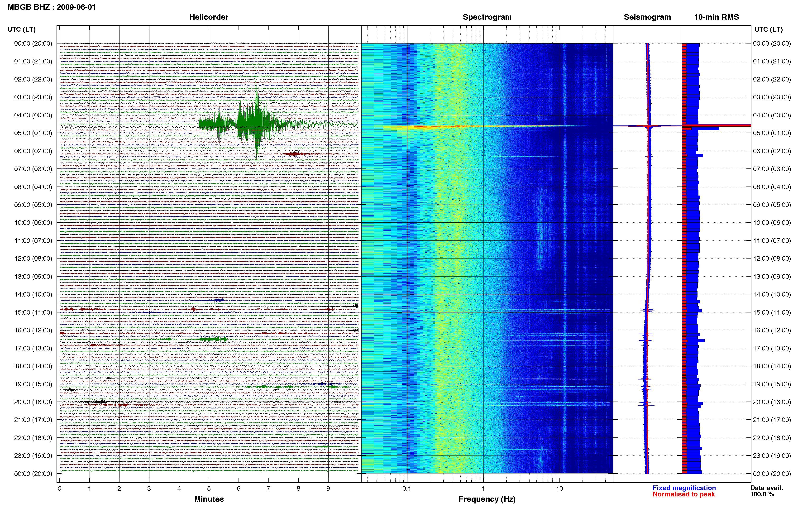The height and width of the screenshot is (508, 812).
Task: Click '02:00 (22:00)' beside the RMS panel
Action: click(772, 79)
